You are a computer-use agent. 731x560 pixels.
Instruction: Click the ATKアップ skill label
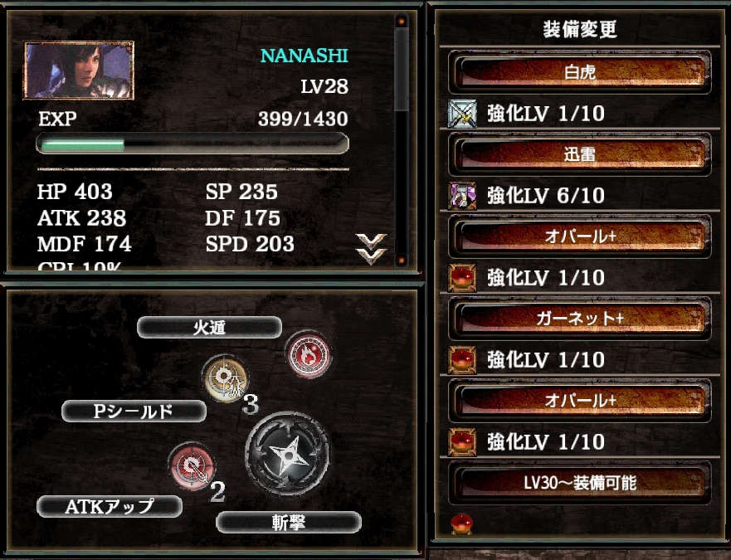coord(110,506)
